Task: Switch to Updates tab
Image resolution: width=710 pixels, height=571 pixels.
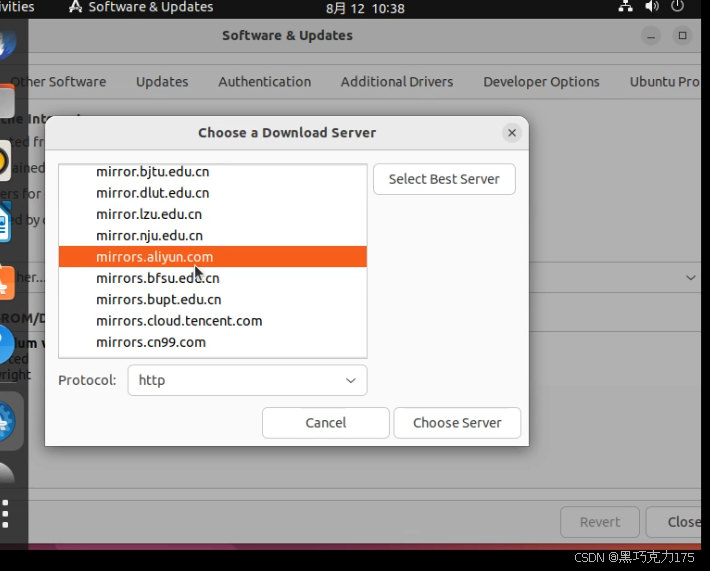Action: click(162, 82)
